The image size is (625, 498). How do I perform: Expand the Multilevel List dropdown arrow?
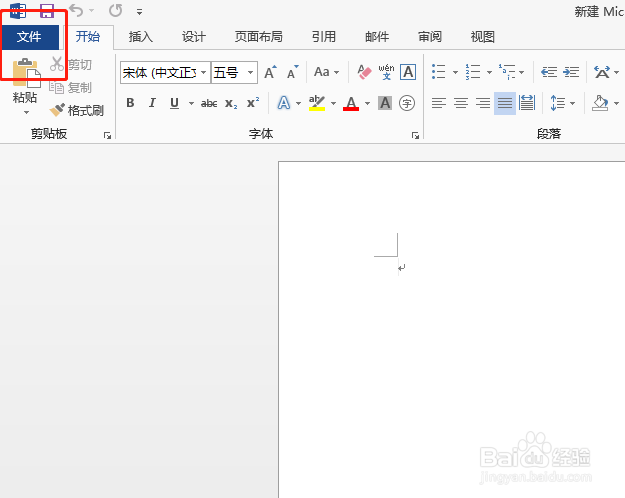point(521,73)
